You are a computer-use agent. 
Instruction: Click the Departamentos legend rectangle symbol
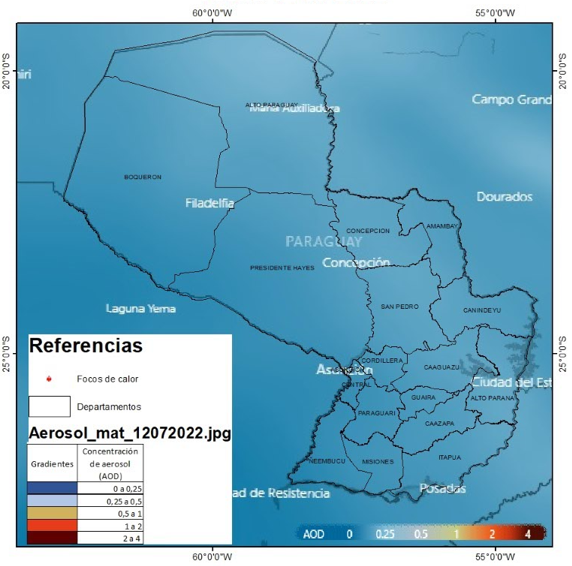50,407
